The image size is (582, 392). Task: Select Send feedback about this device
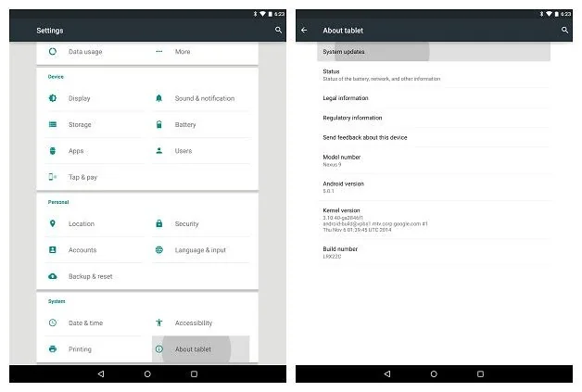(434, 137)
